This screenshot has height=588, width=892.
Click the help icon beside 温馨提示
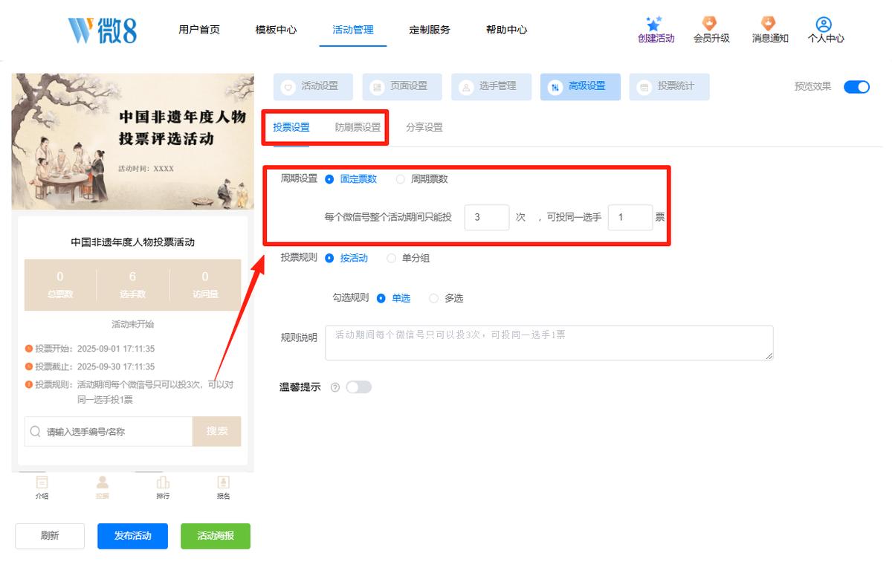click(334, 387)
